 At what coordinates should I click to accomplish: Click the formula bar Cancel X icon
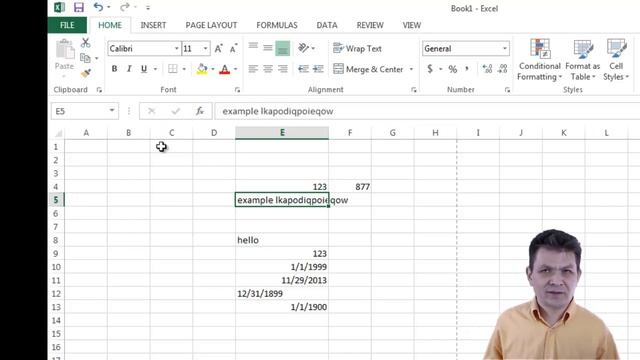point(152,111)
